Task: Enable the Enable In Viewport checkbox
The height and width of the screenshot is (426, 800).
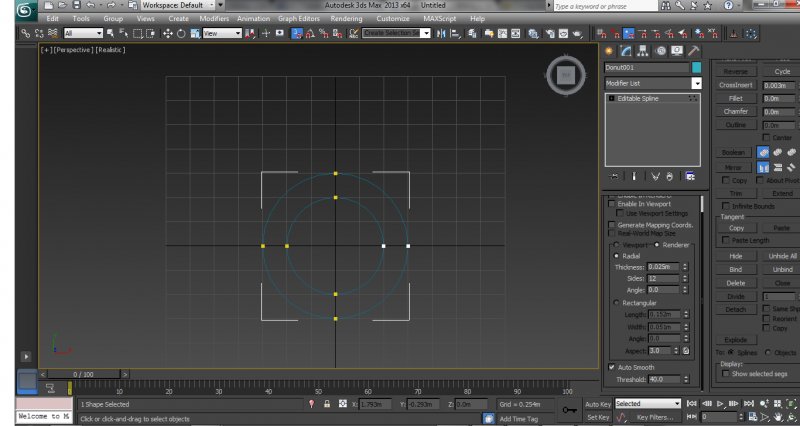Action: coord(613,204)
